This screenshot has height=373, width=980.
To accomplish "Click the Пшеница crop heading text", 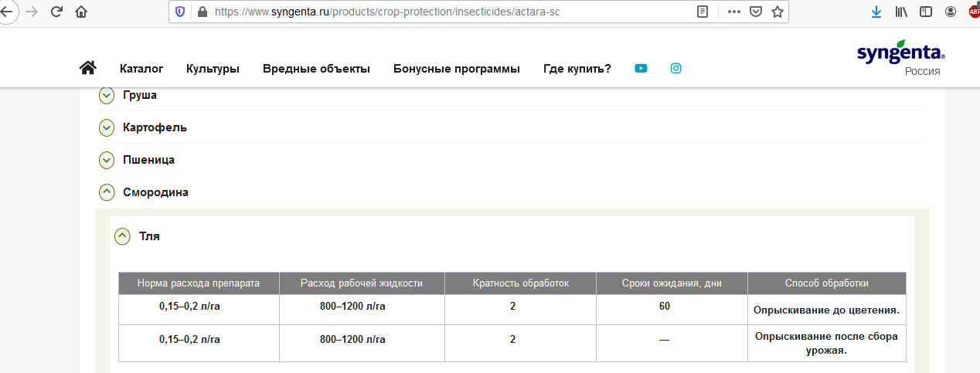I will click(x=148, y=160).
